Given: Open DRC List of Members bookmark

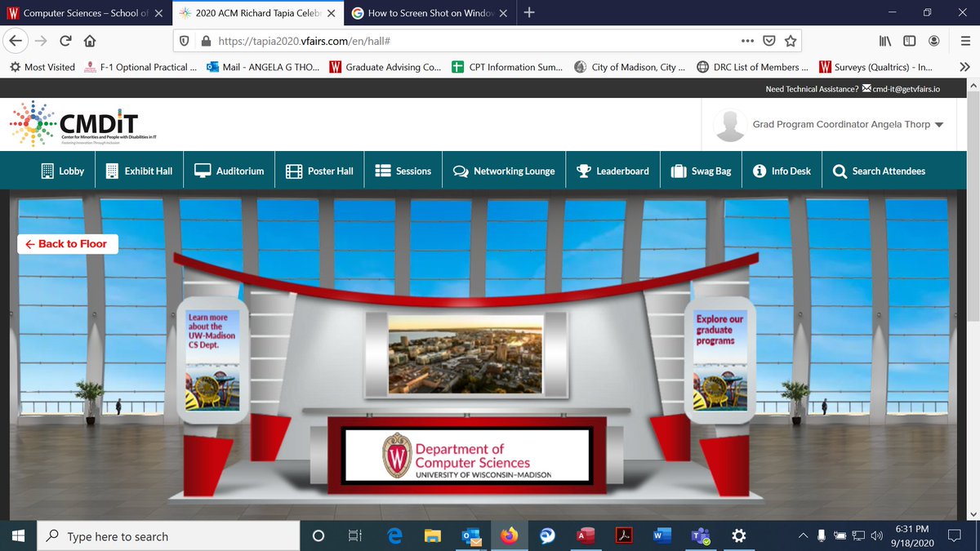Looking at the screenshot, I should click(x=753, y=67).
